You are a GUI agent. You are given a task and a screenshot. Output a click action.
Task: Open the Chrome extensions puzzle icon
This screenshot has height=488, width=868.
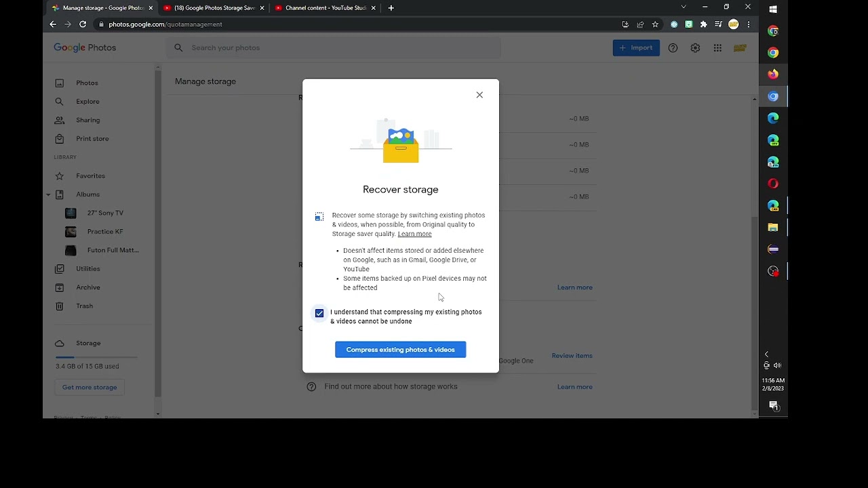tap(703, 24)
